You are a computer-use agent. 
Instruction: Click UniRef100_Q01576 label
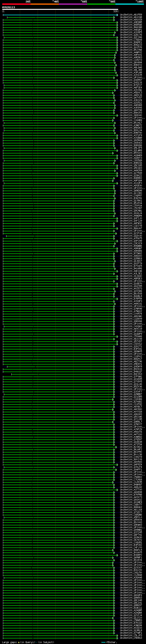pos(131,47)
